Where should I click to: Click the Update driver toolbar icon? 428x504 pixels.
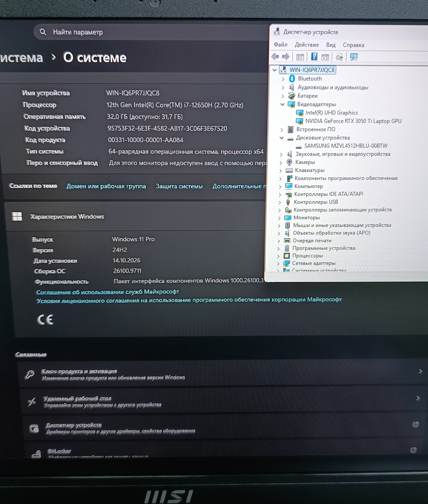339,57
